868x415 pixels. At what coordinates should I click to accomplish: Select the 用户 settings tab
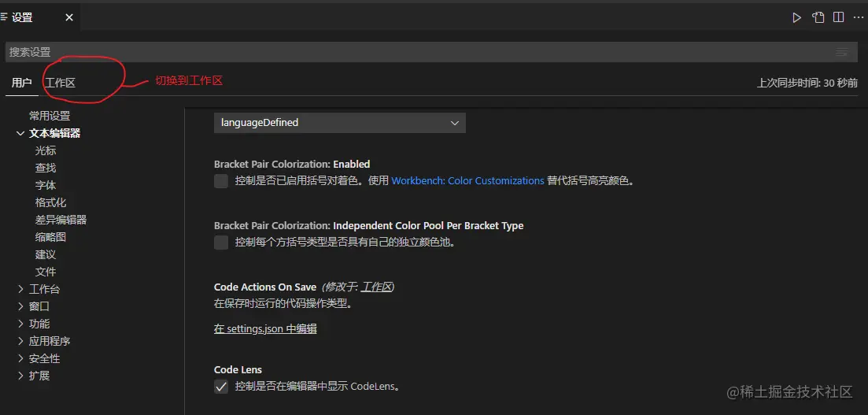click(21, 83)
